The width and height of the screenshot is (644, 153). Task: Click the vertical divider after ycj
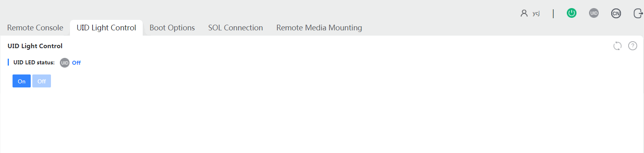click(x=553, y=14)
